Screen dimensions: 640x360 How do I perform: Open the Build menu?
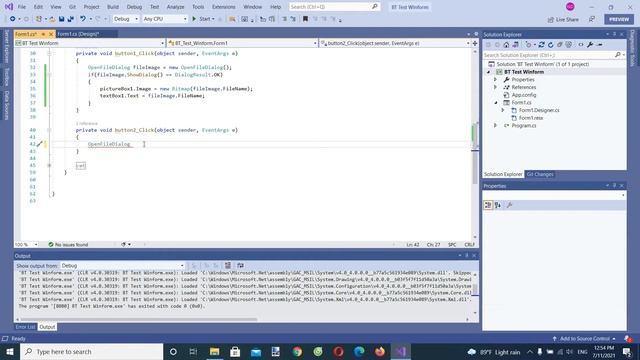tap(113, 7)
